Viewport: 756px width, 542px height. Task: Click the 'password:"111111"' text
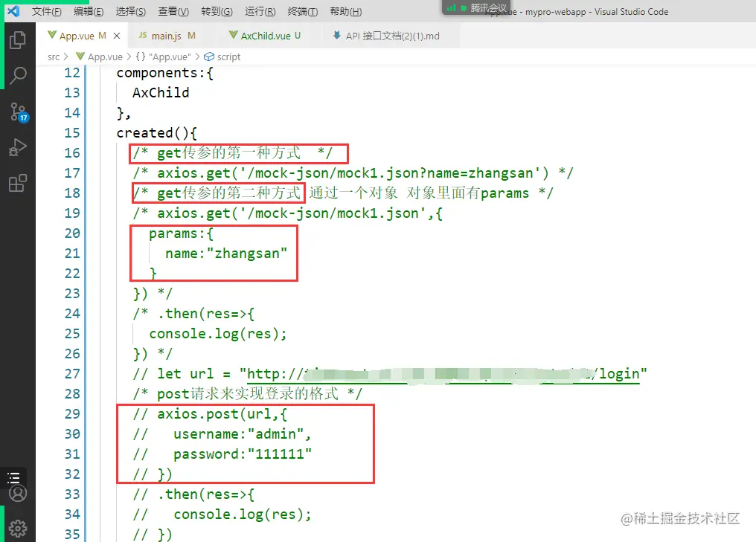pyautogui.click(x=243, y=454)
